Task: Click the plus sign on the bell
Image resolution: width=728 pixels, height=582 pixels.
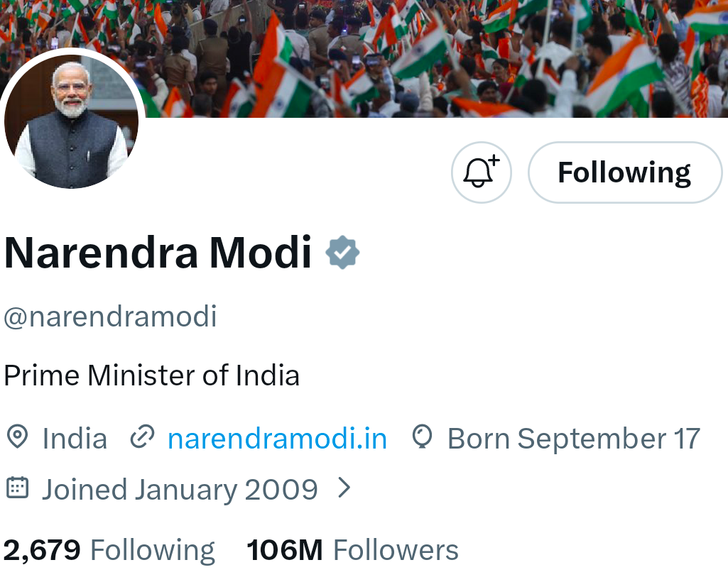Action: pyautogui.click(x=494, y=161)
